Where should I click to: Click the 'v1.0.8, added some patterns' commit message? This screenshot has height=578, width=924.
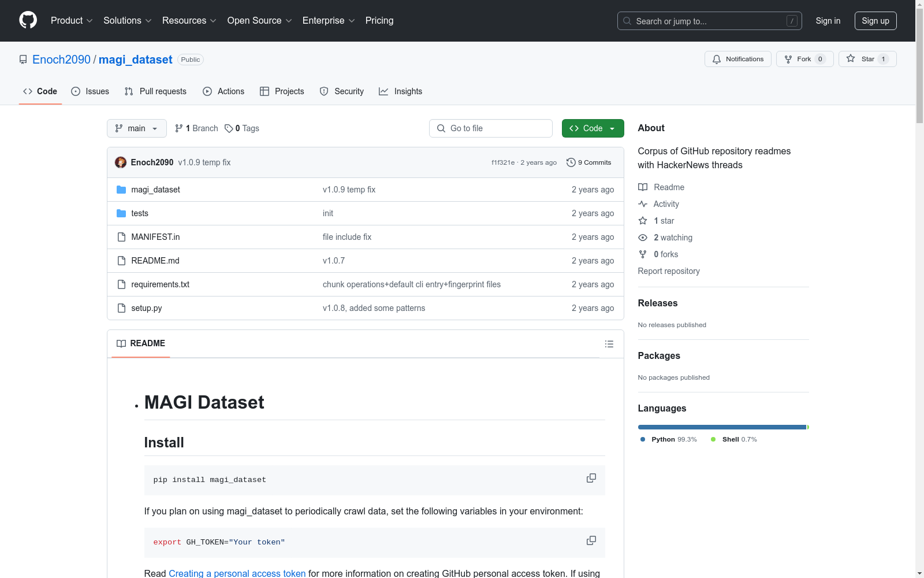coord(374,308)
